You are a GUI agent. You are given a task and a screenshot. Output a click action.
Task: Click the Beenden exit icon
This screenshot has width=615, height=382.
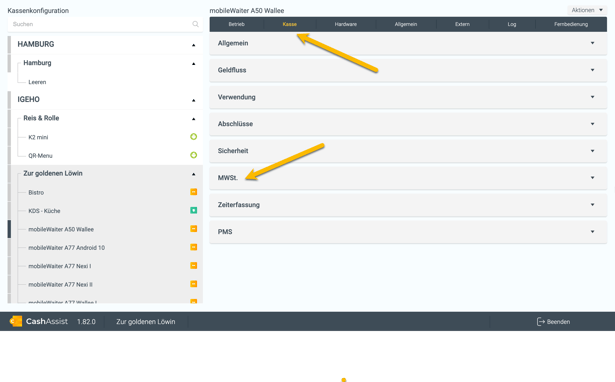pos(540,322)
